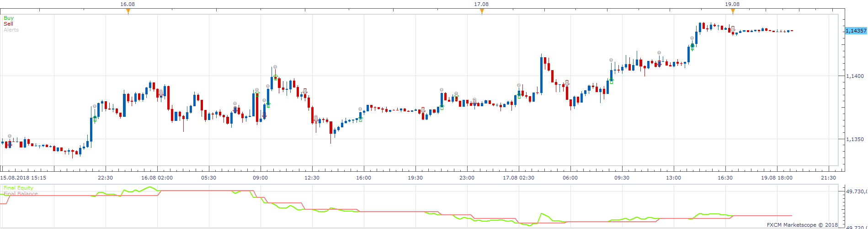The image size is (868, 229).
Task: Select the red Sell legend label
Action: click(x=8, y=24)
